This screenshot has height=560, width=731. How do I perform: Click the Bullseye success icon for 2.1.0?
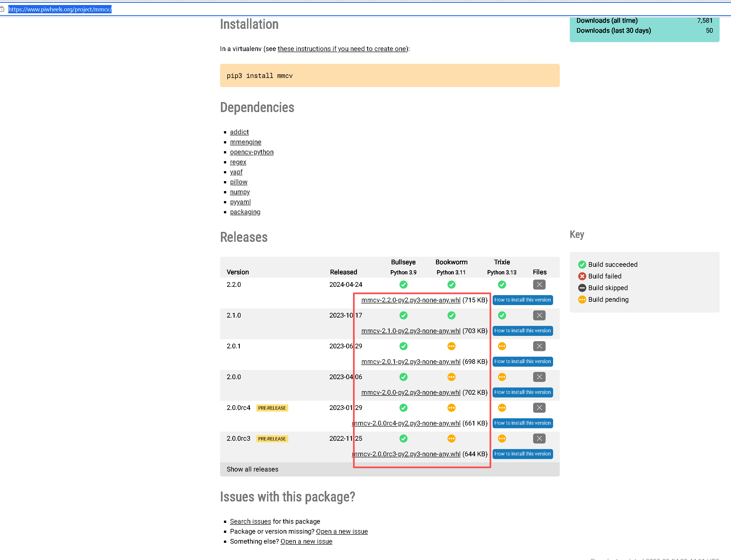click(x=403, y=315)
